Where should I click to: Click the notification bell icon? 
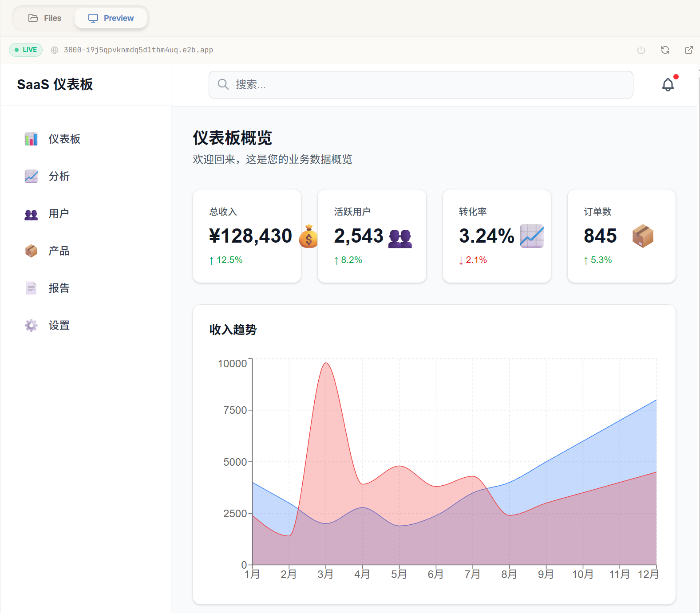[668, 85]
